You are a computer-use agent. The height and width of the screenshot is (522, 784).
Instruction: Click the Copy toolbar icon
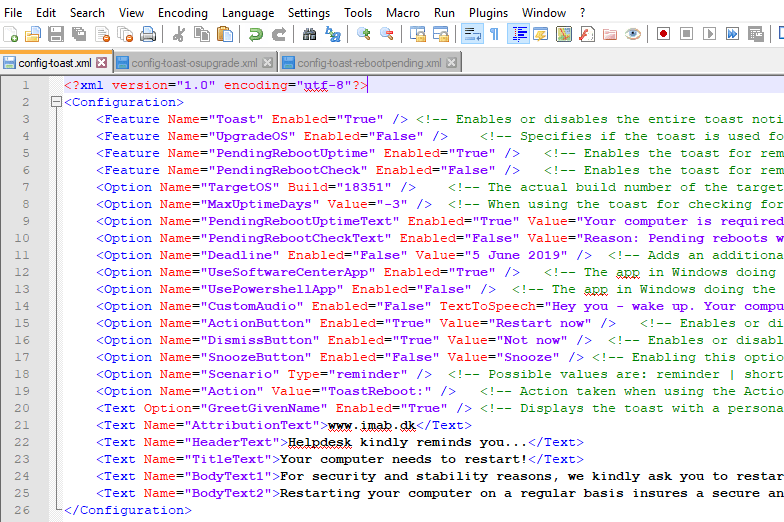(202, 34)
